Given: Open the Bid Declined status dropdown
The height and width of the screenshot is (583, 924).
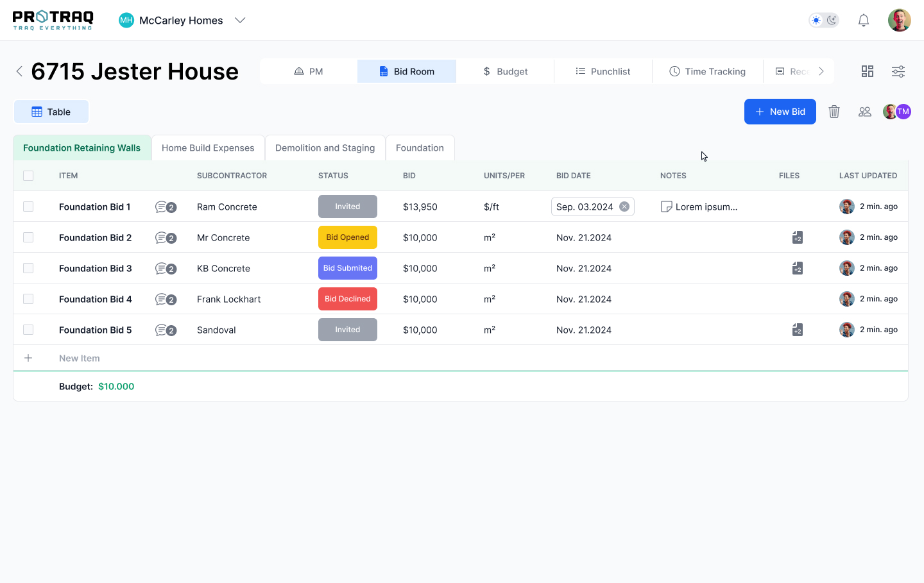Looking at the screenshot, I should (347, 299).
